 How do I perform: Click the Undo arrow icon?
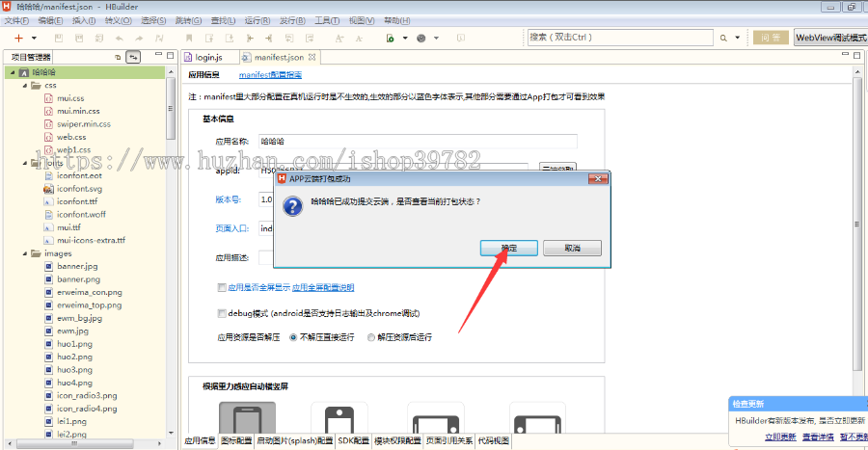(x=119, y=39)
